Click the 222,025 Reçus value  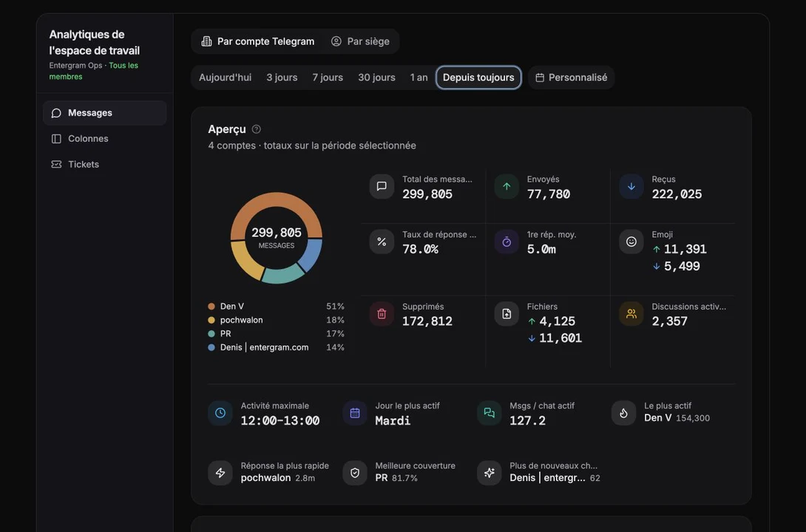pyautogui.click(x=677, y=194)
